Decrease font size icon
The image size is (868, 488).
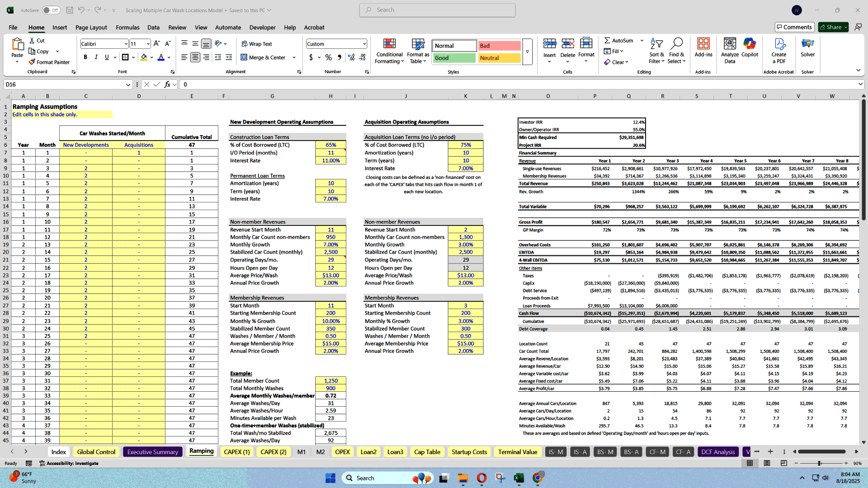pyautogui.click(x=167, y=43)
